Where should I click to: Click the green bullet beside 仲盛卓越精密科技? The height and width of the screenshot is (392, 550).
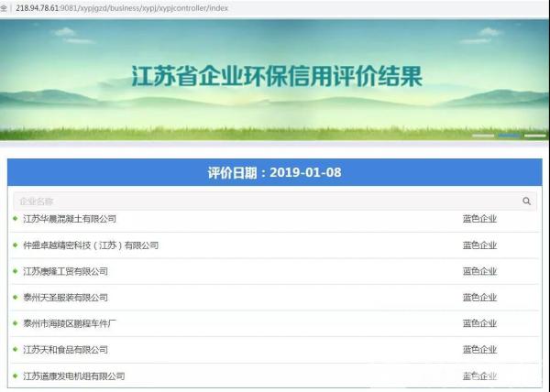(x=16, y=245)
